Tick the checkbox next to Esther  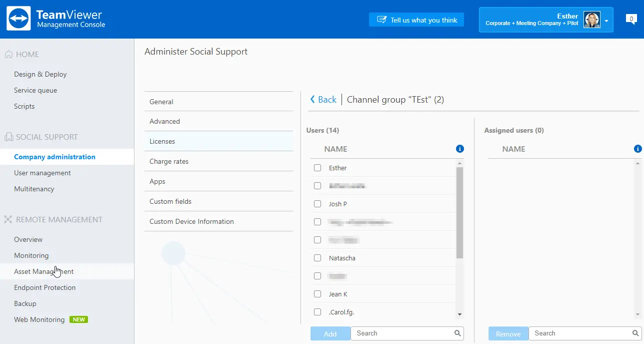(x=317, y=168)
